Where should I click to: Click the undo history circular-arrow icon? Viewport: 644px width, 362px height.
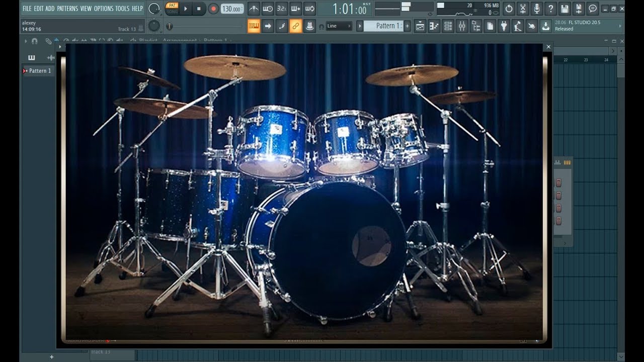[509, 9]
